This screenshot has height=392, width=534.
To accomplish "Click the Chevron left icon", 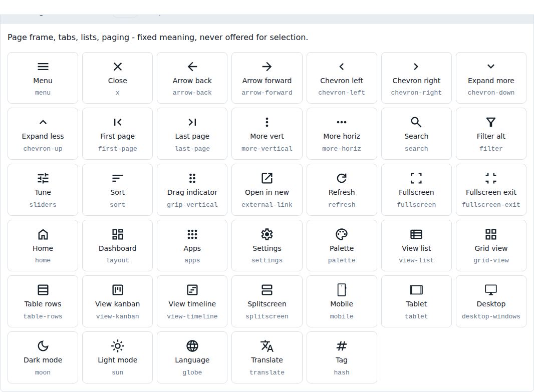I will pyautogui.click(x=342, y=67).
